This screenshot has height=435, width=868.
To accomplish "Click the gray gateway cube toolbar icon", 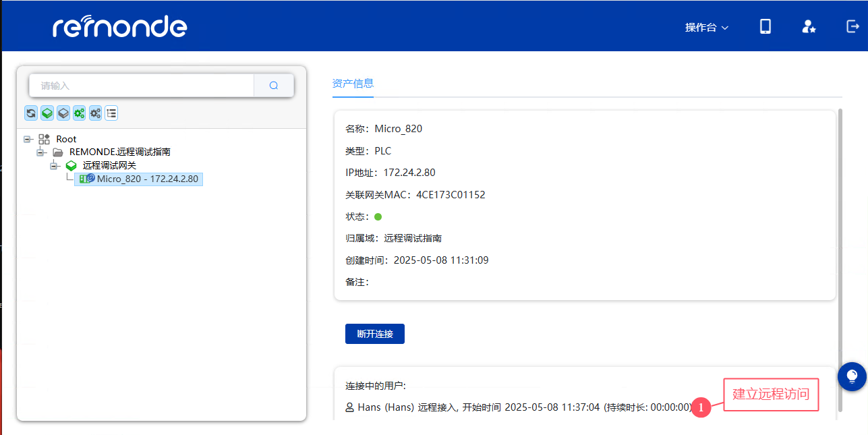I will pyautogui.click(x=63, y=113).
